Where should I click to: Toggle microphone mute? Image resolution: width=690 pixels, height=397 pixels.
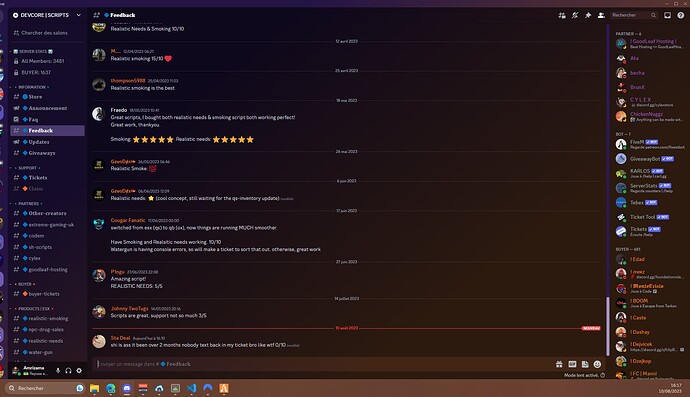pyautogui.click(x=58, y=371)
